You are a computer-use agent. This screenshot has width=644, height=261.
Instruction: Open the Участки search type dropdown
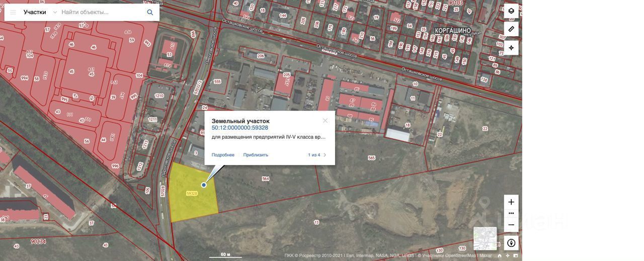40,12
